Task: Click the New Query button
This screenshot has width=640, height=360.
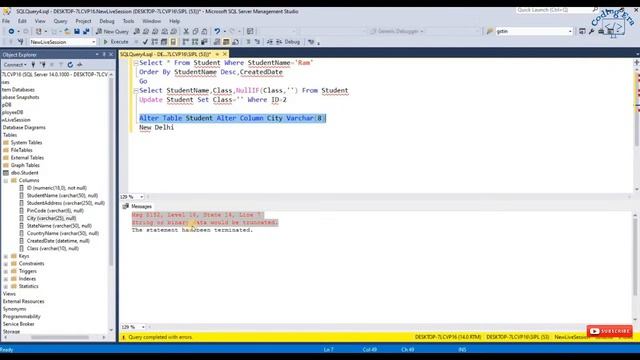Action: pos(112,31)
